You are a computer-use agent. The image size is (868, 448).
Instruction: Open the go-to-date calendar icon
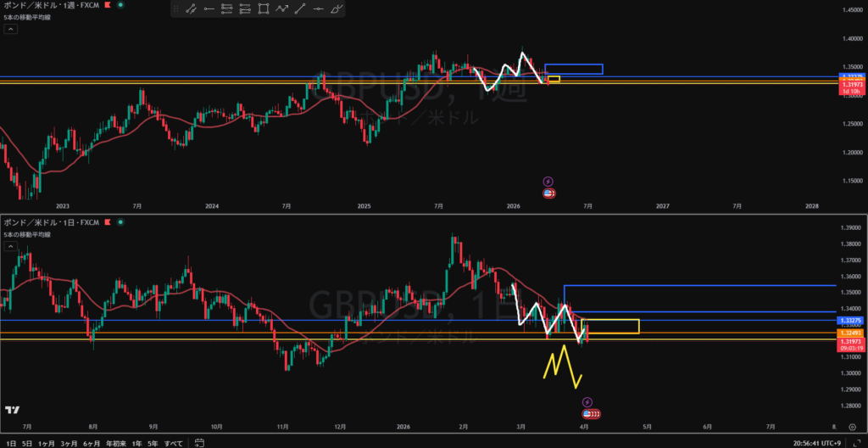198,442
